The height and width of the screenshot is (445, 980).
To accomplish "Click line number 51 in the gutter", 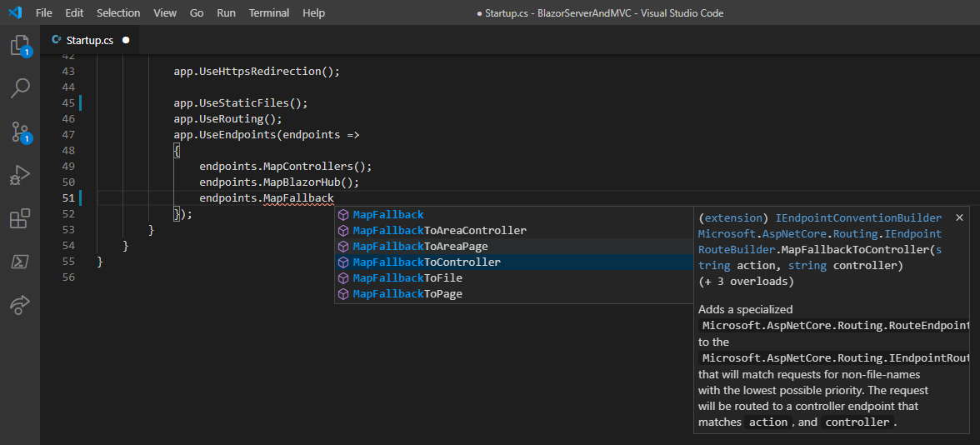I will pyautogui.click(x=68, y=198).
